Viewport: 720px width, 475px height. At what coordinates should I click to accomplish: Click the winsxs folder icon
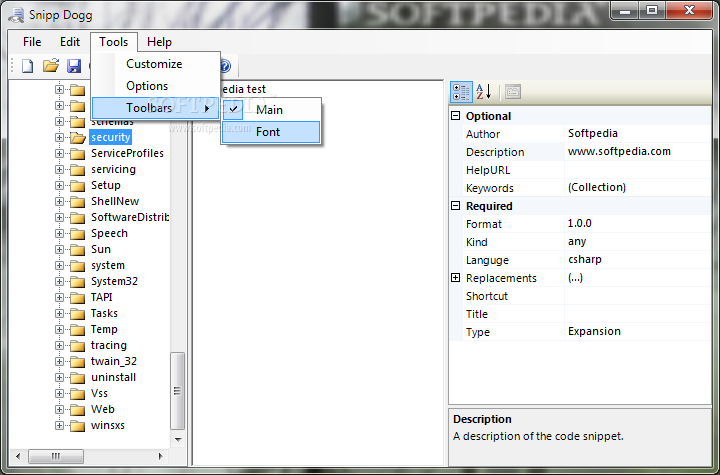tap(78, 425)
